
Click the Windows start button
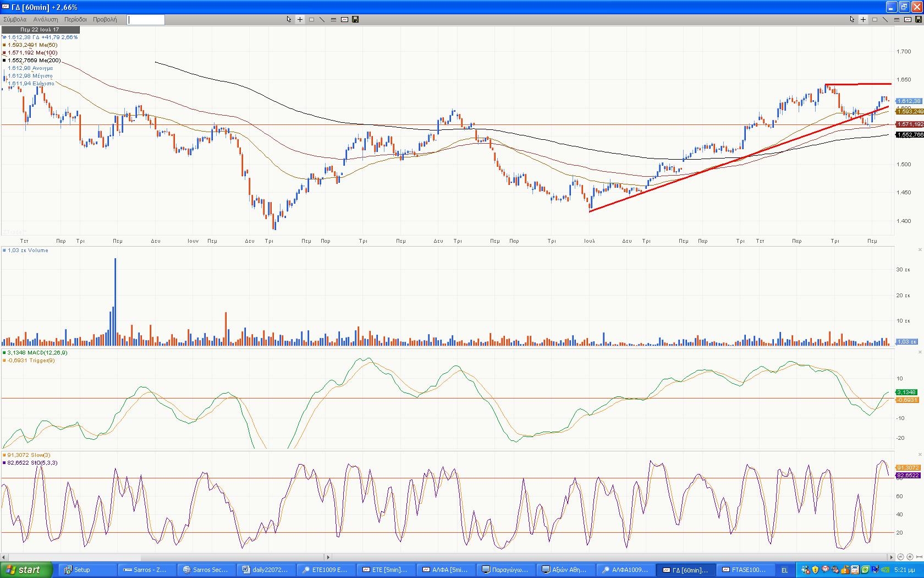tap(26, 570)
